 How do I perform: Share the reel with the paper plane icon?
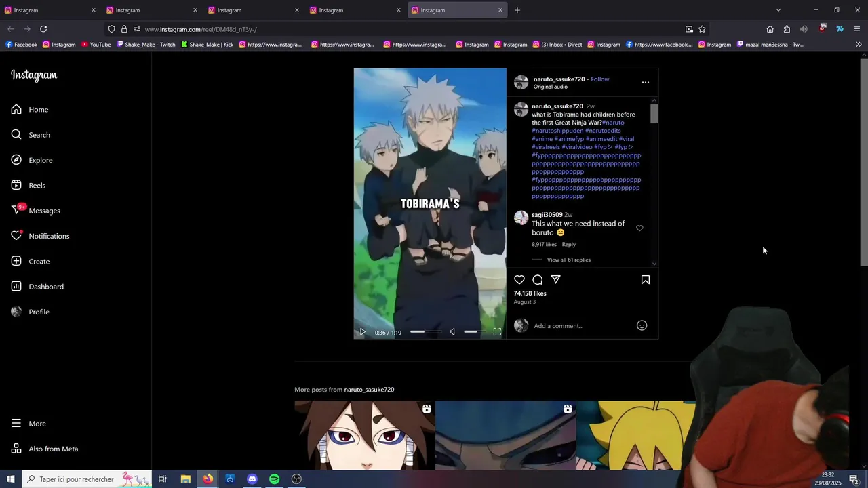coord(555,280)
